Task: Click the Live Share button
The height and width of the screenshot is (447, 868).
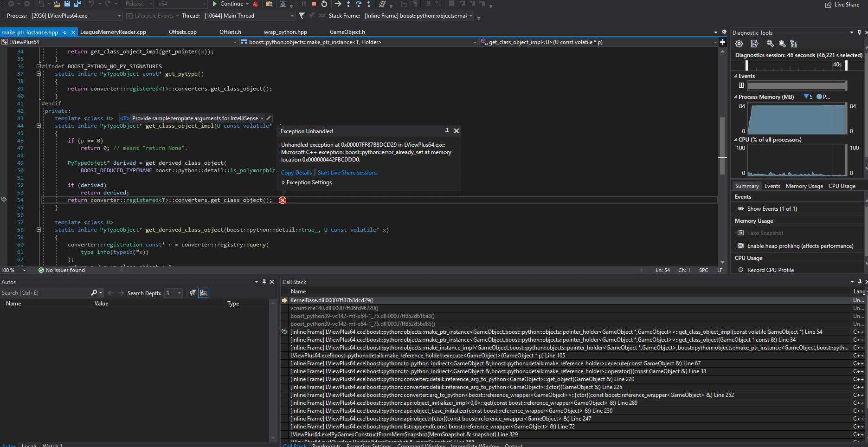Action: point(842,5)
